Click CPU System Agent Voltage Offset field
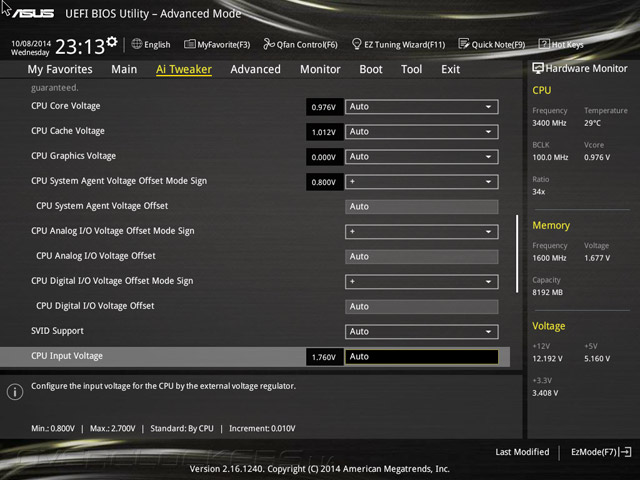Image resolution: width=640 pixels, height=480 pixels. (x=422, y=207)
